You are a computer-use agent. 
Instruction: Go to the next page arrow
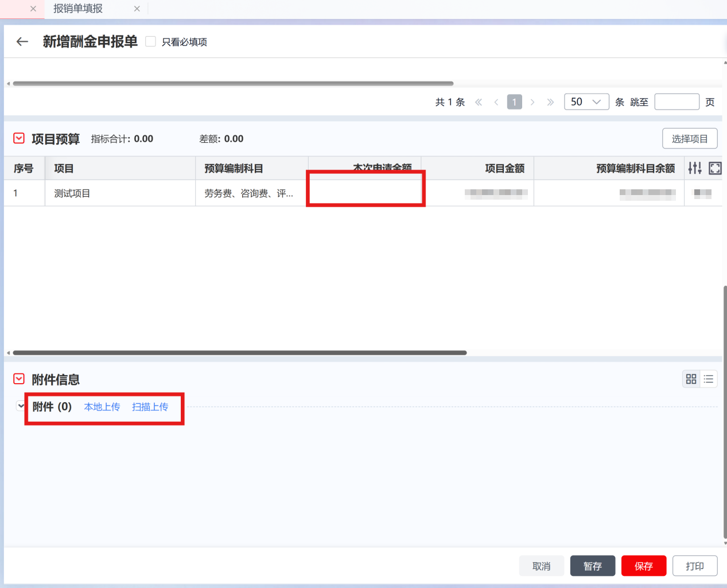(532, 102)
